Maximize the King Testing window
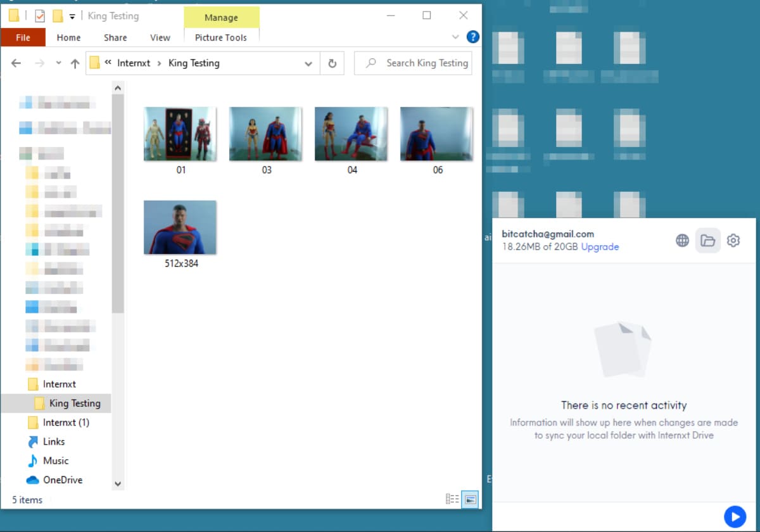 click(426, 16)
